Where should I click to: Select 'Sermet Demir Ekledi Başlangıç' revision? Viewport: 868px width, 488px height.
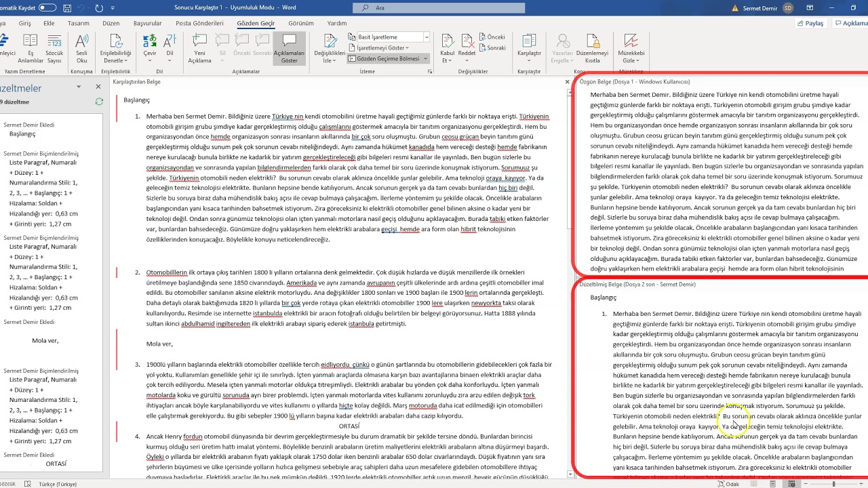pos(29,129)
